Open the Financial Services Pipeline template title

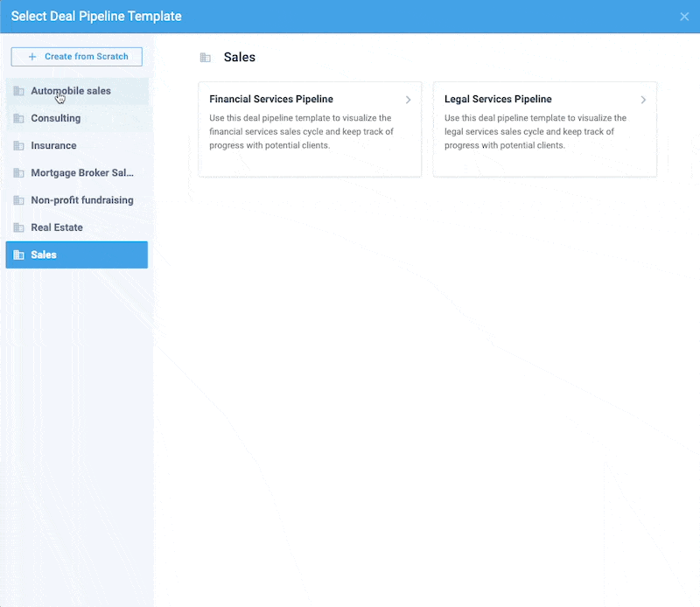pyautogui.click(x=271, y=100)
